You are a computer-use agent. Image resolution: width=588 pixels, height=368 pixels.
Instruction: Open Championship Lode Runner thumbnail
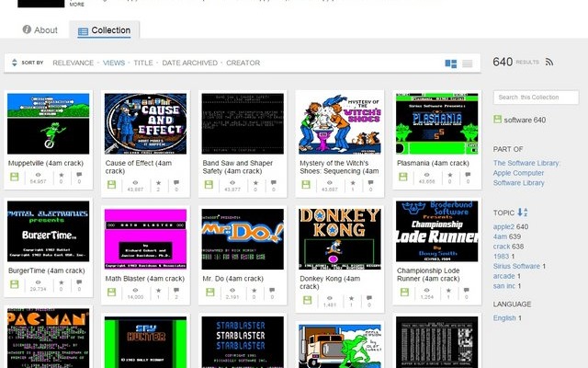click(x=437, y=231)
